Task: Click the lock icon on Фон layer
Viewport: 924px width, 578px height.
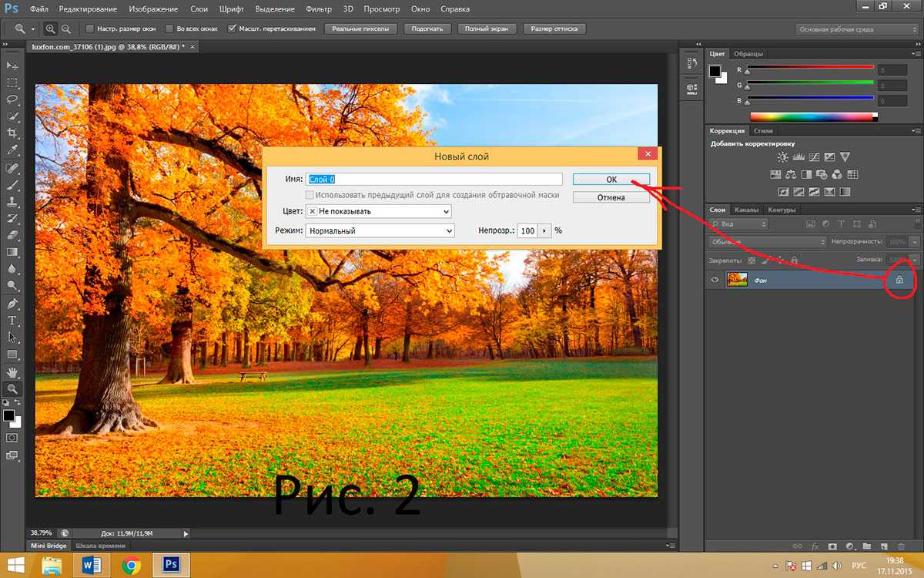Action: tap(899, 281)
